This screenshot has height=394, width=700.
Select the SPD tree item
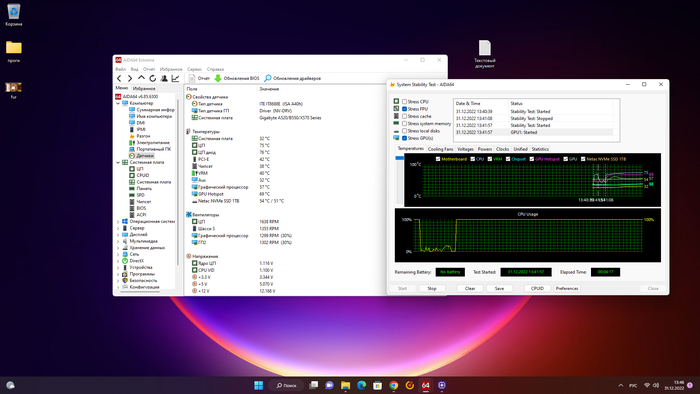(137, 195)
